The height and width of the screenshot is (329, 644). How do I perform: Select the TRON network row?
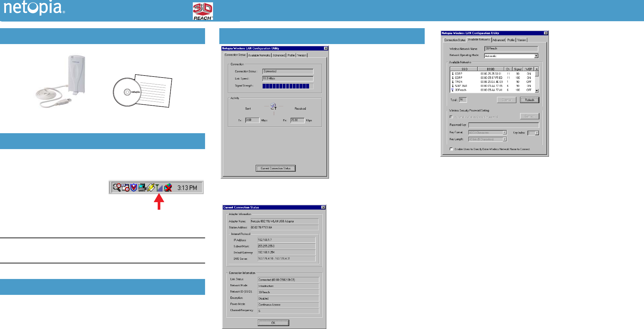492,82
